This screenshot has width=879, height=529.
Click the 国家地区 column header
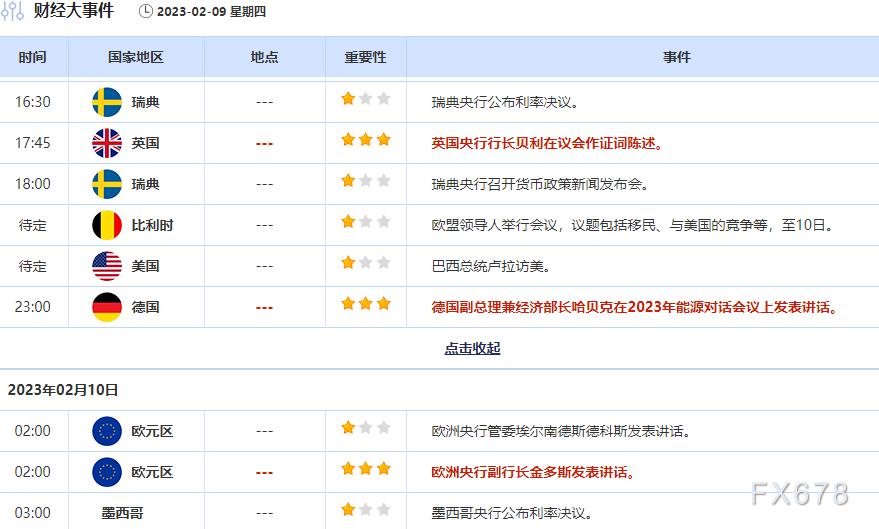click(136, 57)
